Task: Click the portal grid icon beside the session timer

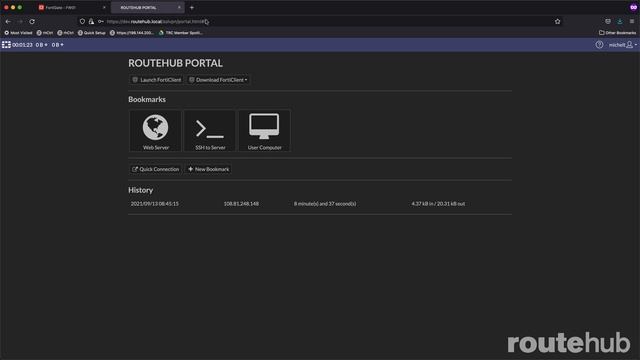Action: pos(6,45)
